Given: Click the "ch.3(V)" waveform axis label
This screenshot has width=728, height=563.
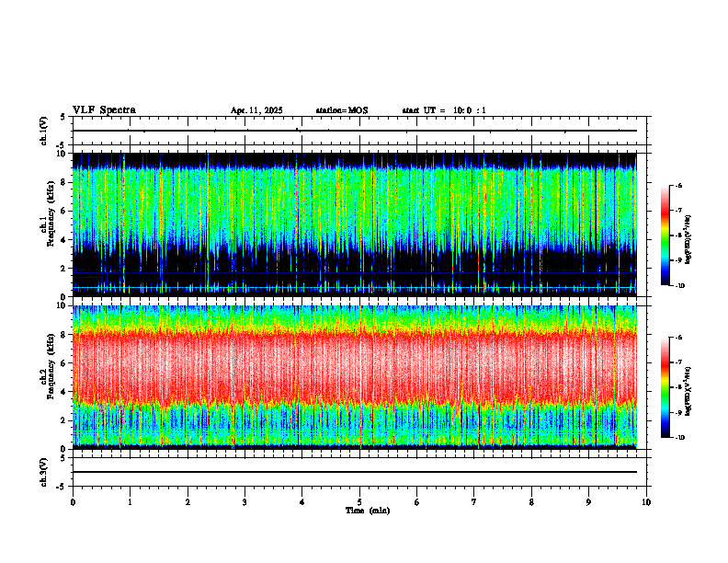Looking at the screenshot, I should (x=44, y=472).
